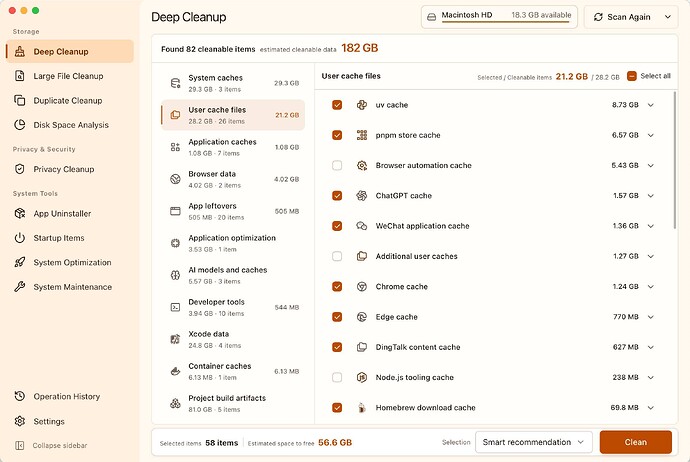Viewport: 690px width, 462px height.
Task: Uncheck the WeChat application cache checkbox
Action: (337, 226)
